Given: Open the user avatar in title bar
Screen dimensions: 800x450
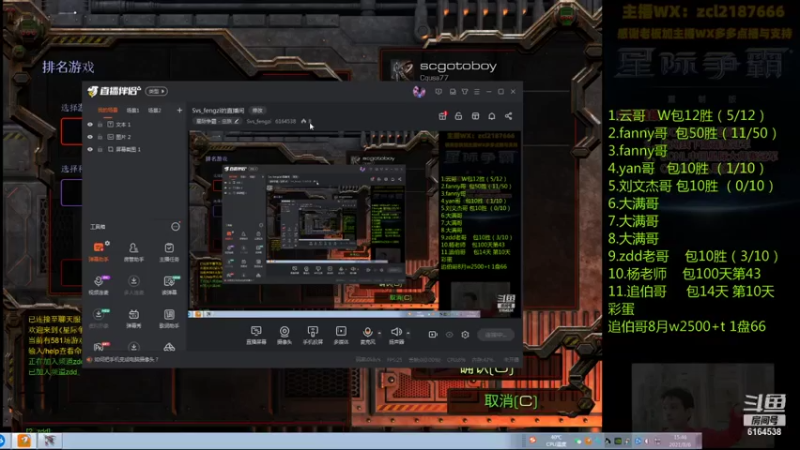Looking at the screenshot, I should (x=419, y=92).
